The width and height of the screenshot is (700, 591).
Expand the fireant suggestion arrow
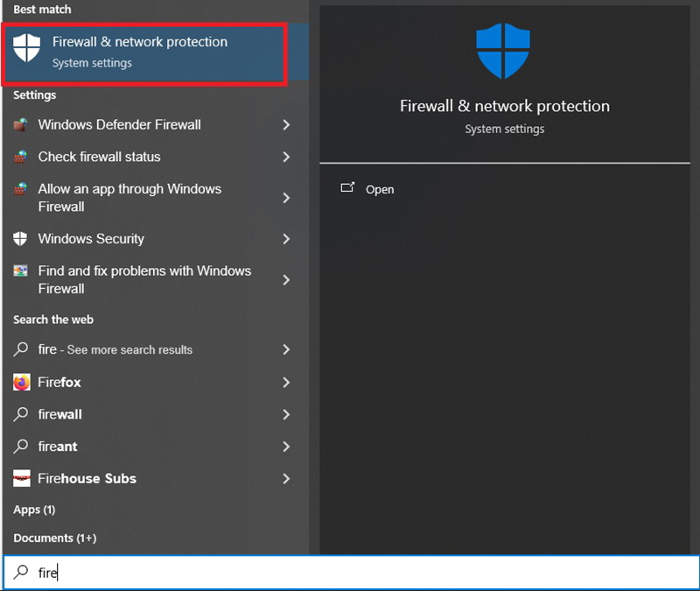pos(286,447)
